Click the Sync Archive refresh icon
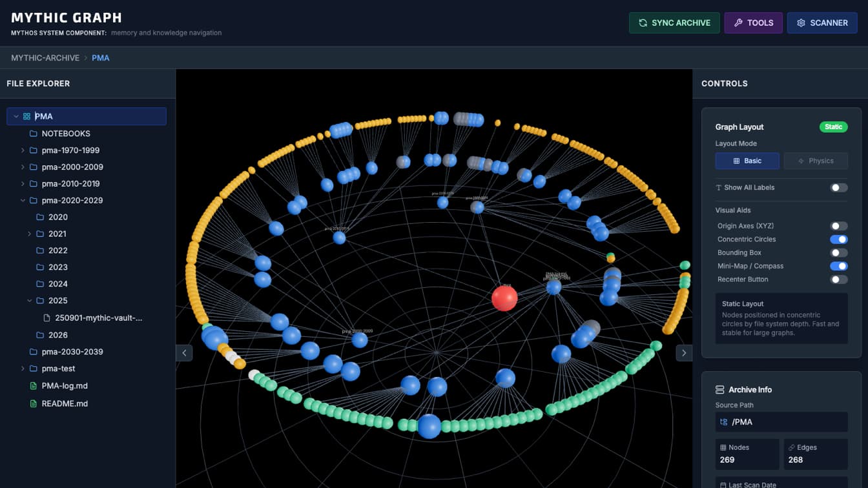The width and height of the screenshot is (868, 488). [643, 23]
